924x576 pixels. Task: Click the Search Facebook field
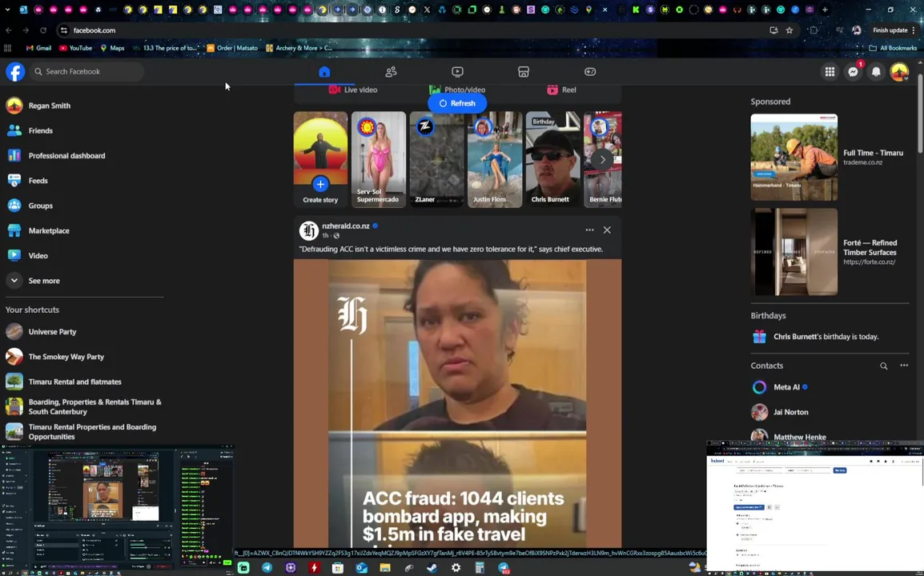tap(86, 72)
